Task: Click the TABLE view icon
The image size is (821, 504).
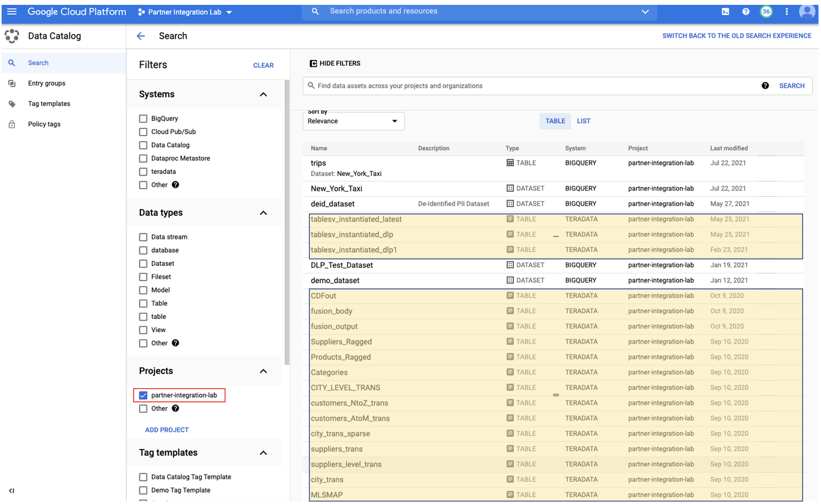Action: [x=554, y=121]
